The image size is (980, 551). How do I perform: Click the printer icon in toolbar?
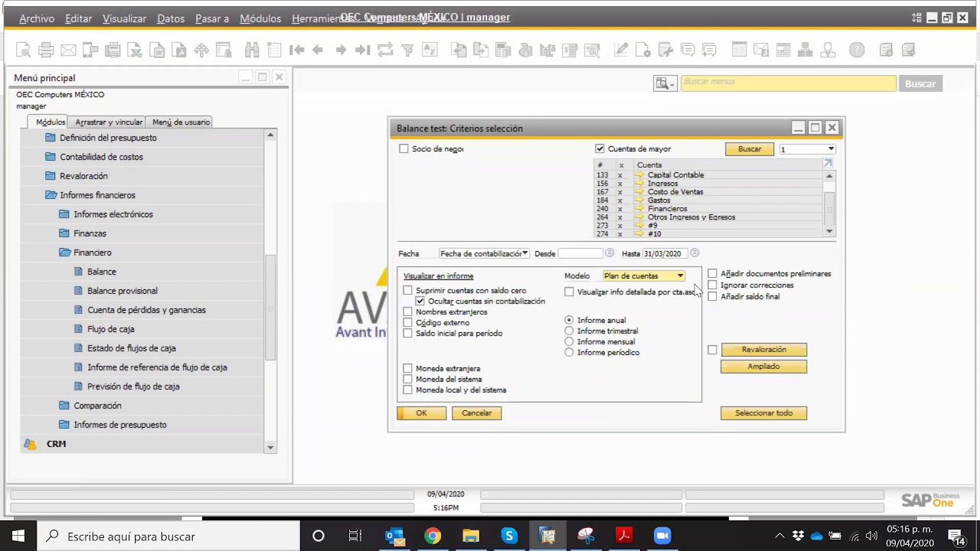point(46,51)
